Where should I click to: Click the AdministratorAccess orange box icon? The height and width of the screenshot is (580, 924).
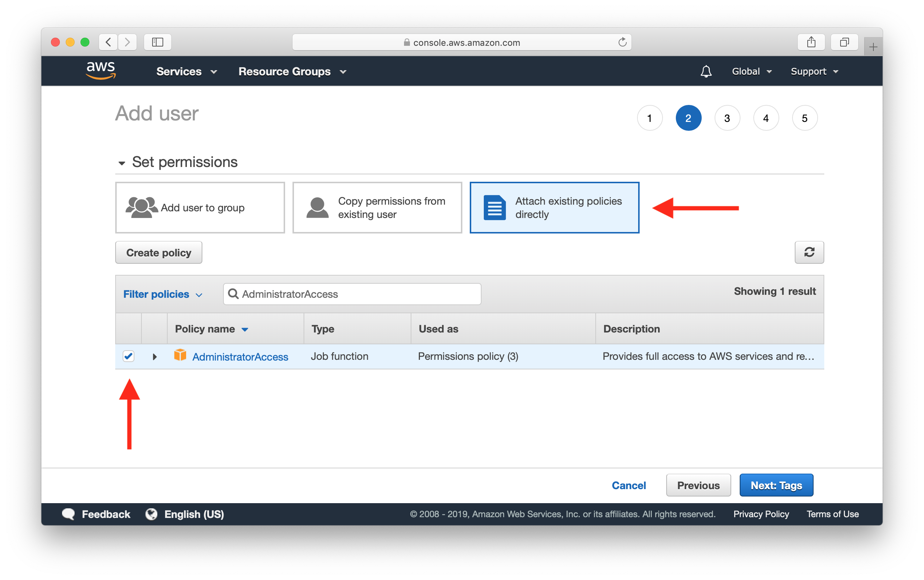click(x=180, y=355)
